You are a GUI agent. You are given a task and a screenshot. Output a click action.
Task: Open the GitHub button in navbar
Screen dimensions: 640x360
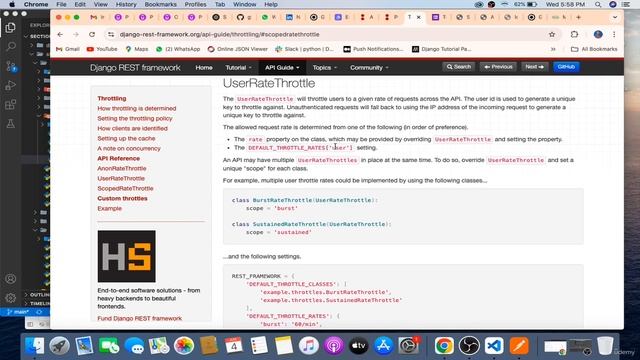pos(566,67)
